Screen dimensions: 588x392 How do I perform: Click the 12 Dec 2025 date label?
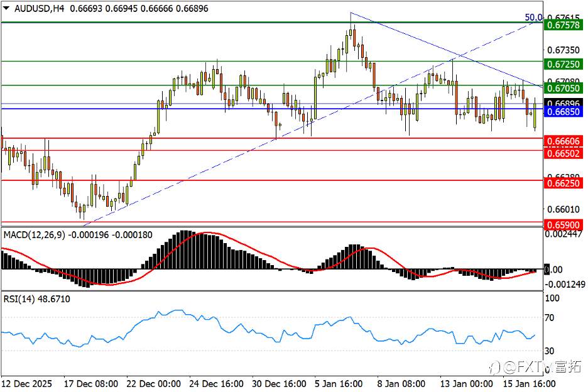[x=26, y=384]
